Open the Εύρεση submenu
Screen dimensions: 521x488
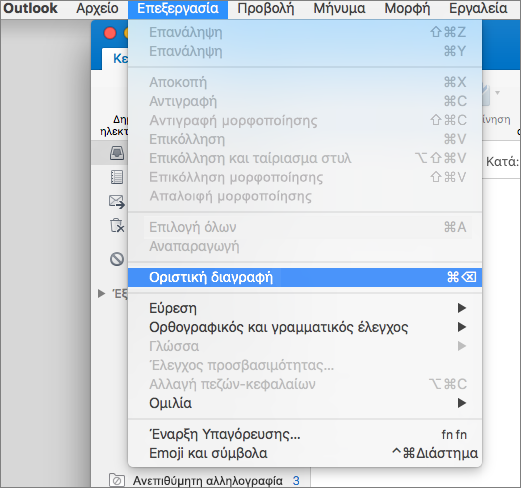tap(305, 308)
